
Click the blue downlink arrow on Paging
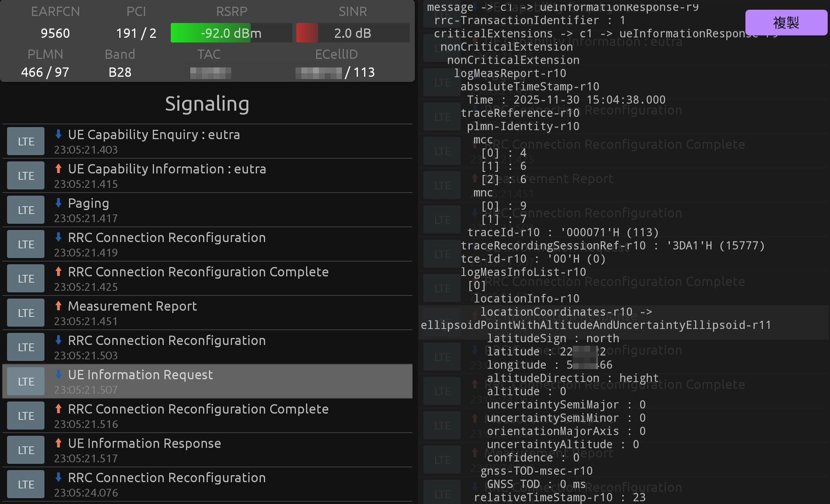click(58, 203)
